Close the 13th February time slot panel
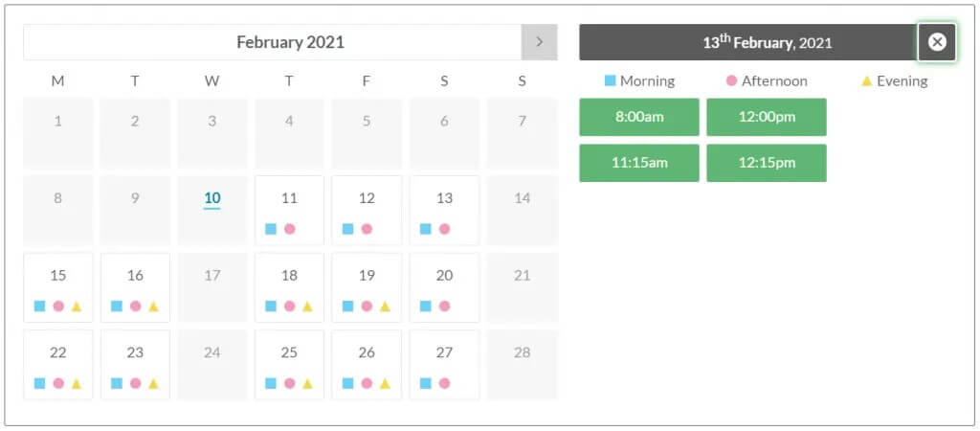The width and height of the screenshot is (980, 431). [937, 42]
